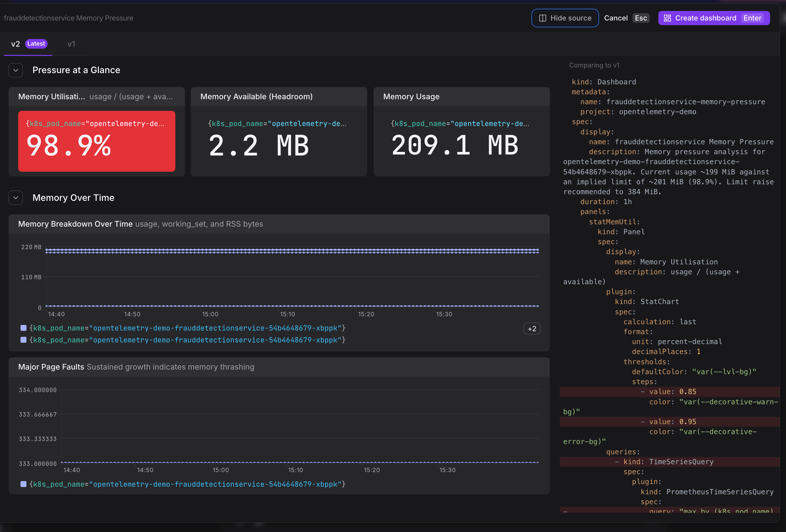Click the 'defaultColor' source line
Screen dimensions: 786x532
(694, 372)
